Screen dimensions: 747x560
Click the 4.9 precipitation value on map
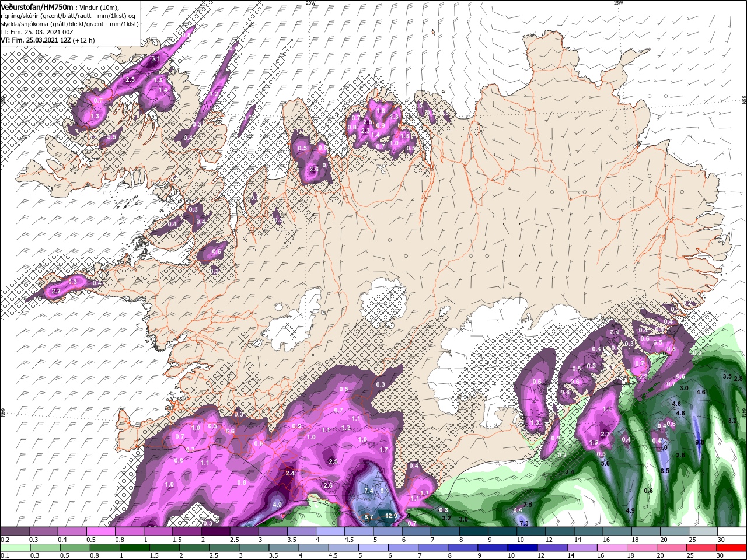click(630, 510)
